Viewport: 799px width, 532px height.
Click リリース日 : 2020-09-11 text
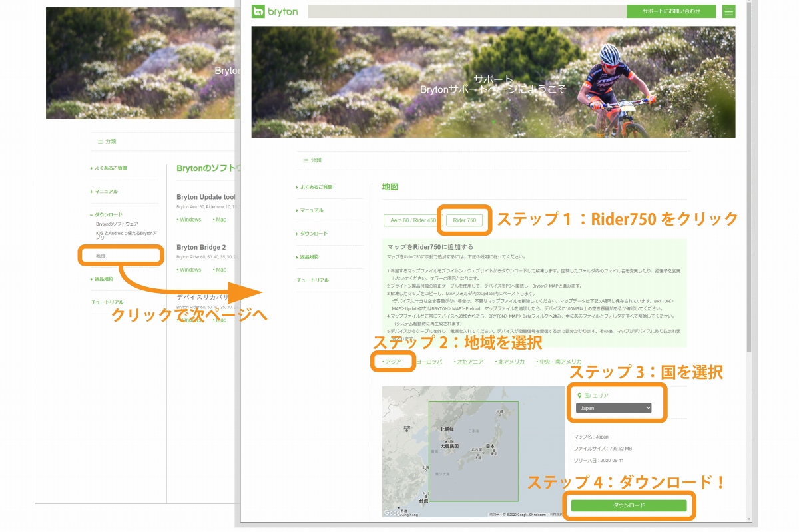pyautogui.click(x=599, y=460)
